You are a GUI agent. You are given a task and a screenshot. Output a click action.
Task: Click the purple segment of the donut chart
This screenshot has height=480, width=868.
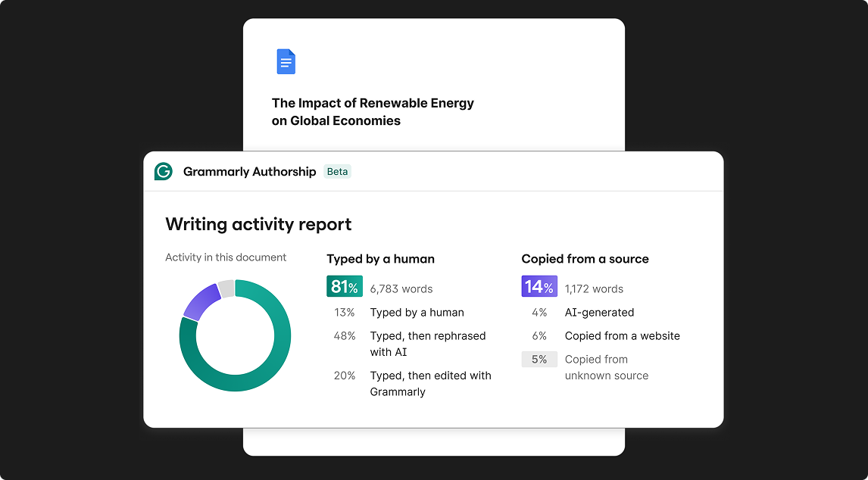click(201, 301)
